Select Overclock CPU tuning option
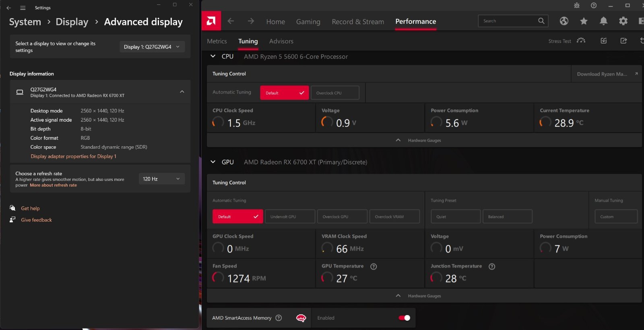Image resolution: width=644 pixels, height=330 pixels. (335, 93)
